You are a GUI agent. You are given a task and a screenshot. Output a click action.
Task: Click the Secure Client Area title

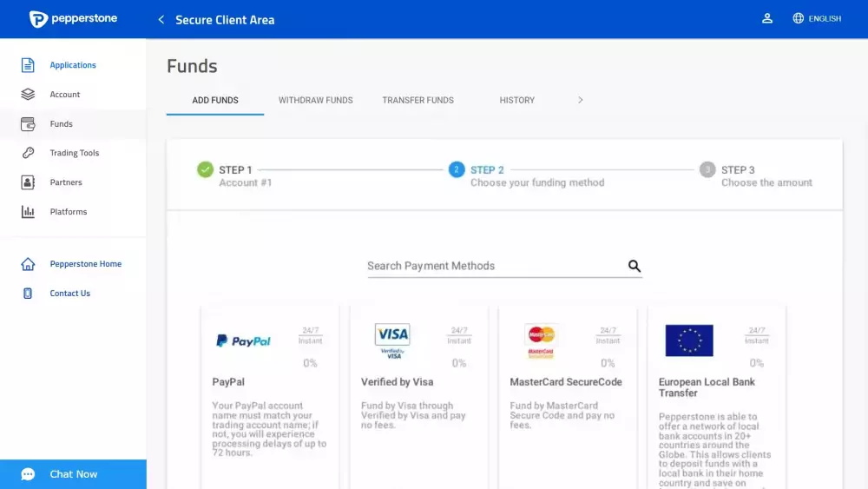225,20
